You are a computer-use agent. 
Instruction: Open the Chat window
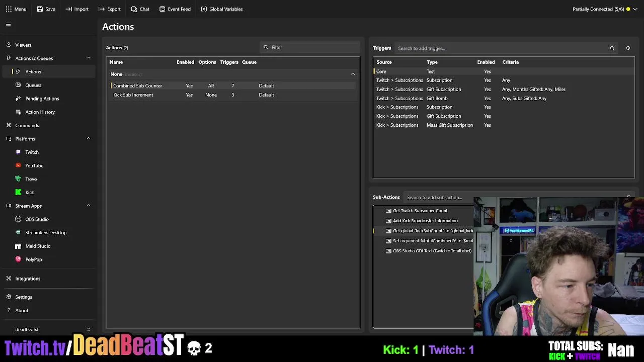point(140,9)
